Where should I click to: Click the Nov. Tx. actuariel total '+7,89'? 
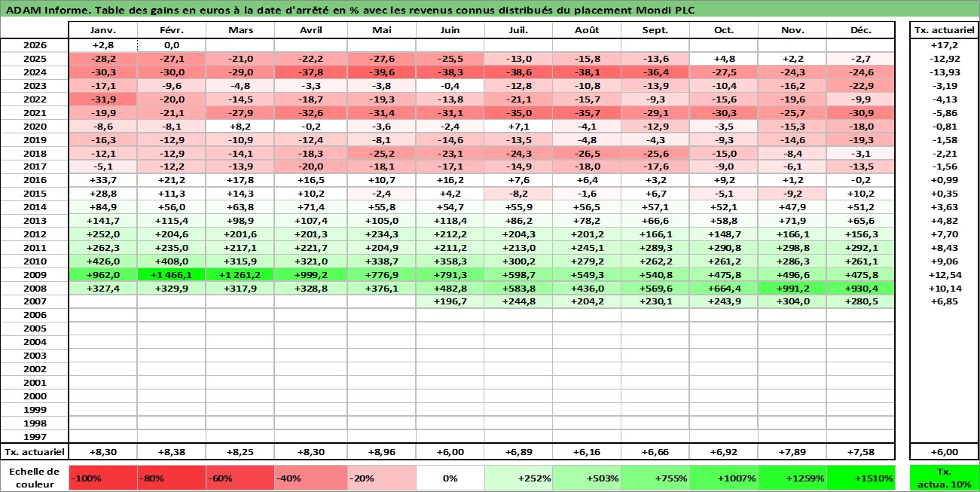pos(792,452)
